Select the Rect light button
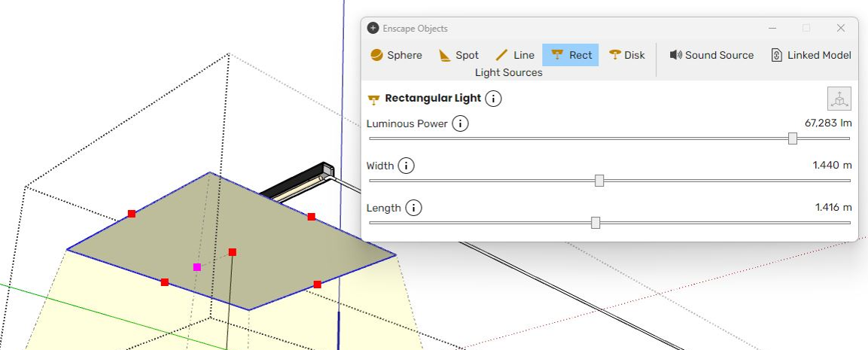This screenshot has height=350, width=868. [571, 55]
